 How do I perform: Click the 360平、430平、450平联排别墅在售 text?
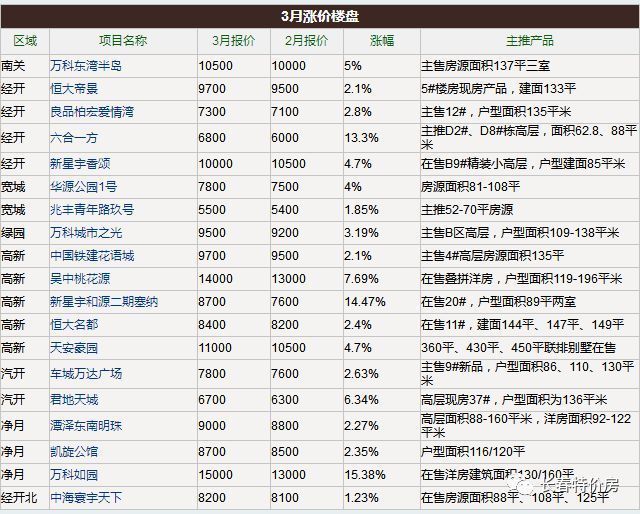[518, 348]
